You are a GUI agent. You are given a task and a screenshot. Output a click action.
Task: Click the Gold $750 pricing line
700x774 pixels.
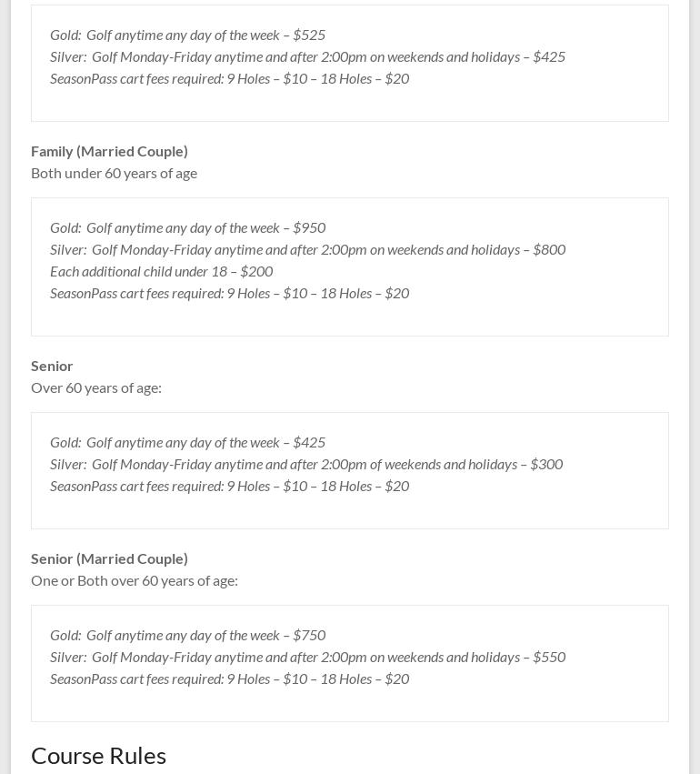point(187,635)
